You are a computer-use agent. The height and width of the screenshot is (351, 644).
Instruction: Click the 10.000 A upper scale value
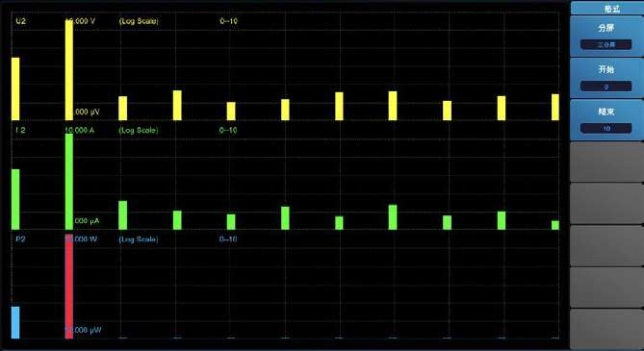click(80, 130)
